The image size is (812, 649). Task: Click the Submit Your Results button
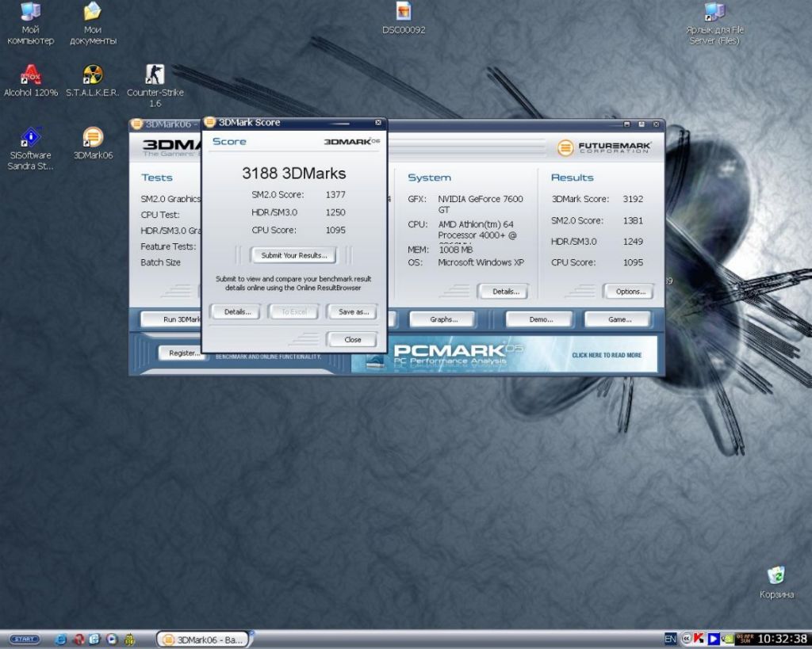tap(294, 255)
